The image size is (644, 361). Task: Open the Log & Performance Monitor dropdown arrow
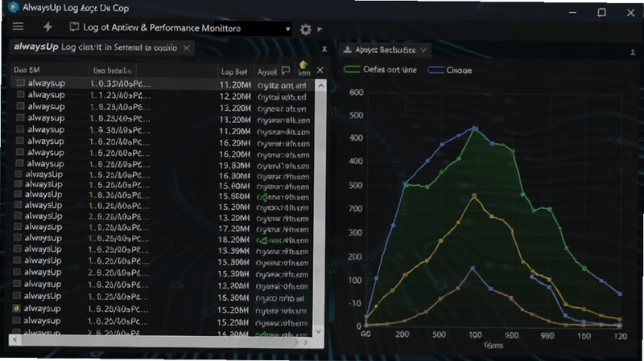tap(288, 29)
